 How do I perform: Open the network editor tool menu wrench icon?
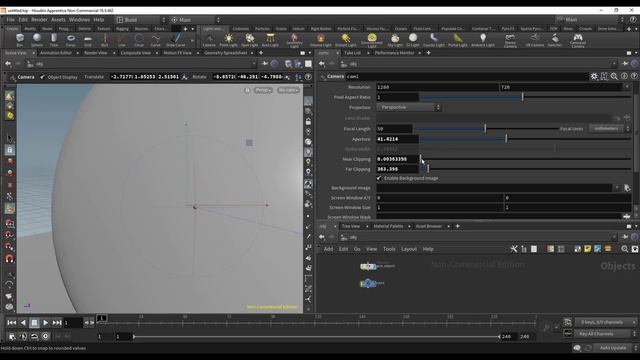pos(514,249)
